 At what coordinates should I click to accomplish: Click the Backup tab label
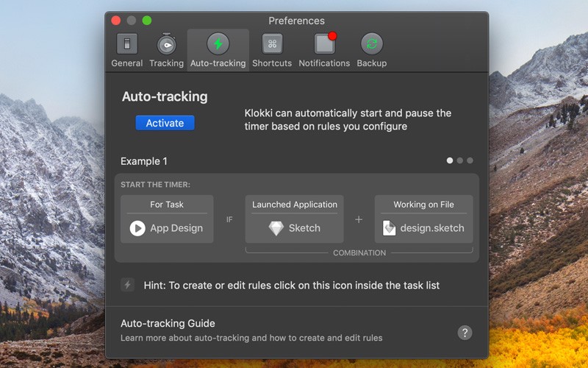372,63
